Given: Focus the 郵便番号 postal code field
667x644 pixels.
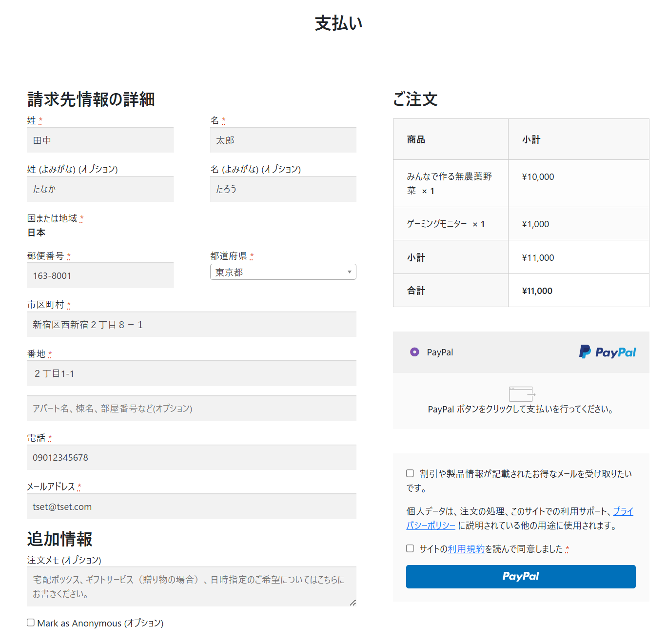Looking at the screenshot, I should tap(100, 276).
